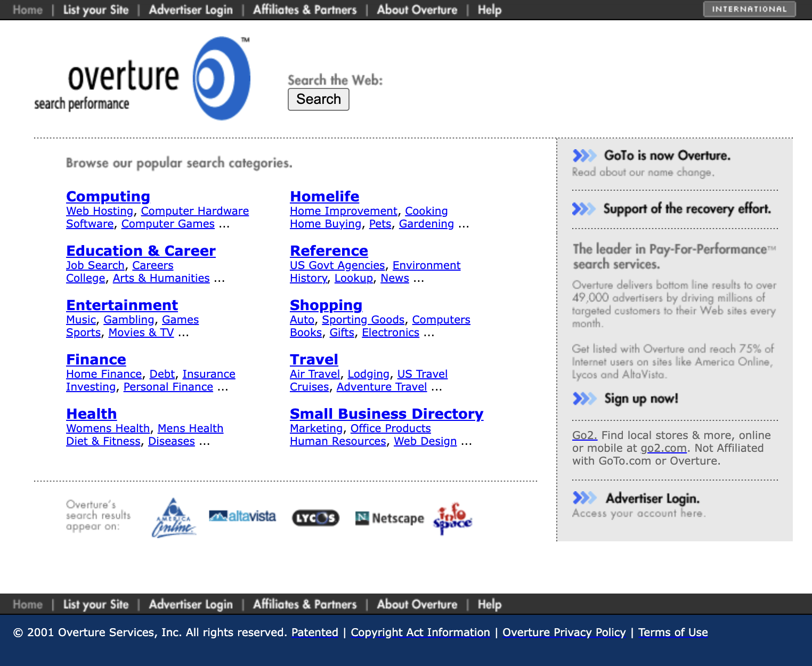812x666 pixels.
Task: Open Overture Privacy Policy in footer
Action: pyautogui.click(x=564, y=632)
